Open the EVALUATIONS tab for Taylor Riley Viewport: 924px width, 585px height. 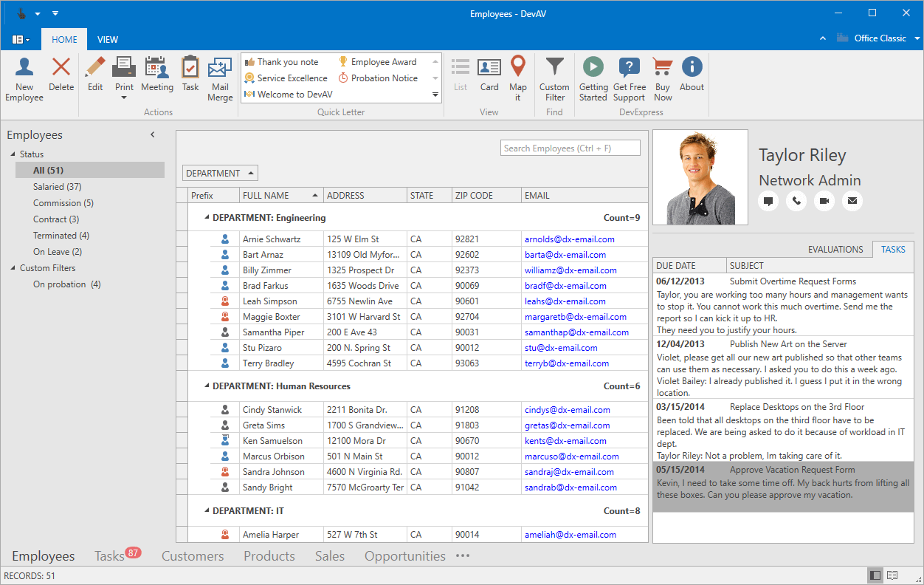tap(835, 249)
